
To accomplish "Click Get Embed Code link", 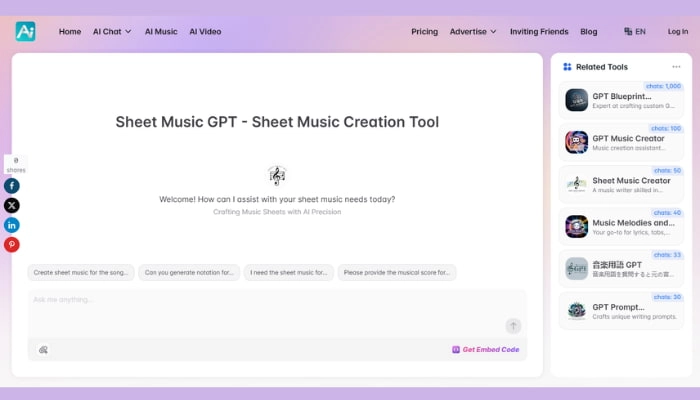I will (486, 350).
